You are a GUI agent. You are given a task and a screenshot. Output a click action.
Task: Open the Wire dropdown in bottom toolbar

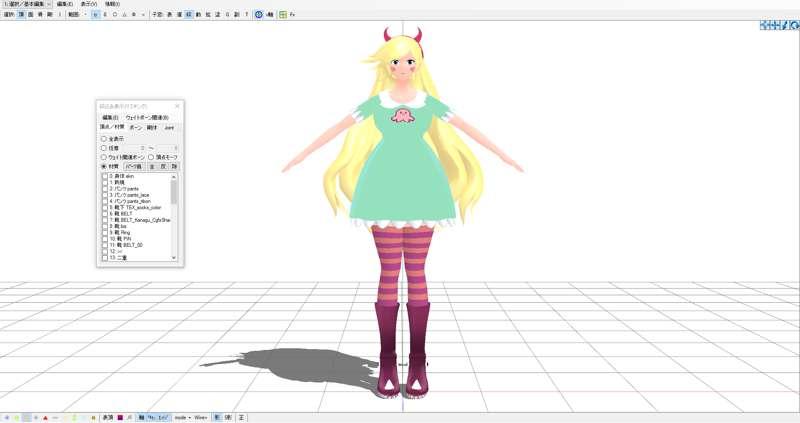point(201,417)
